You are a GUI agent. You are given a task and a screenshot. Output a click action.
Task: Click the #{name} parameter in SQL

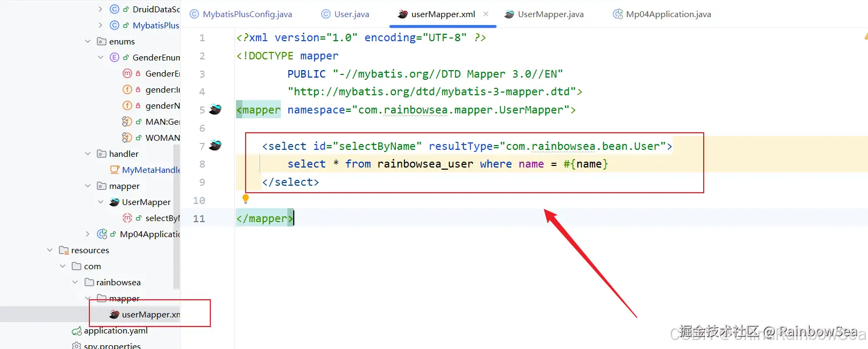coord(585,164)
